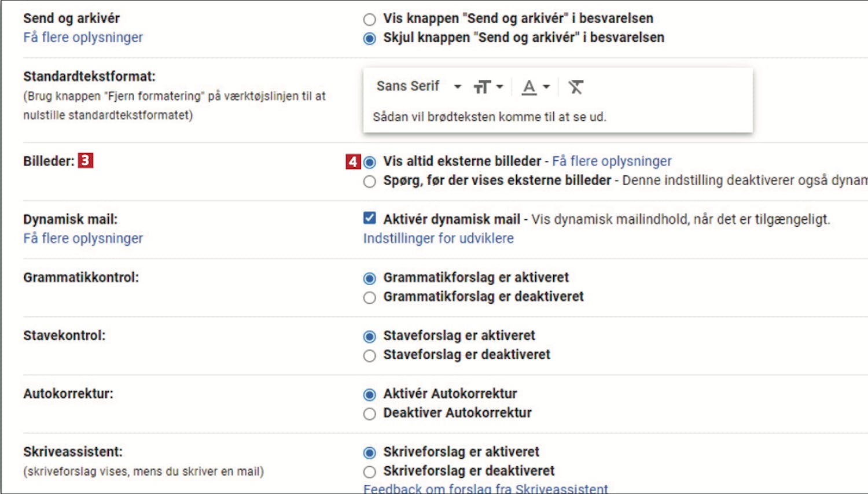Click the sample body text preview
The height and width of the screenshot is (494, 868).
[x=489, y=117]
